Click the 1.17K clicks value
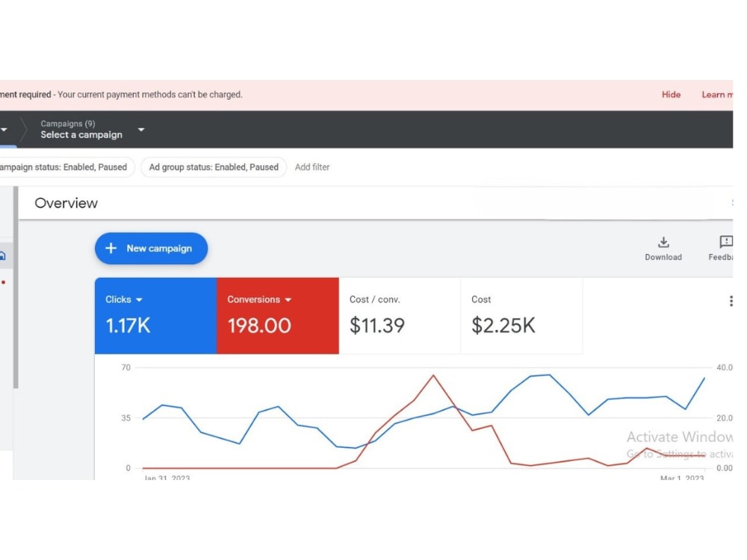Image resolution: width=747 pixels, height=560 pixels. click(x=128, y=326)
